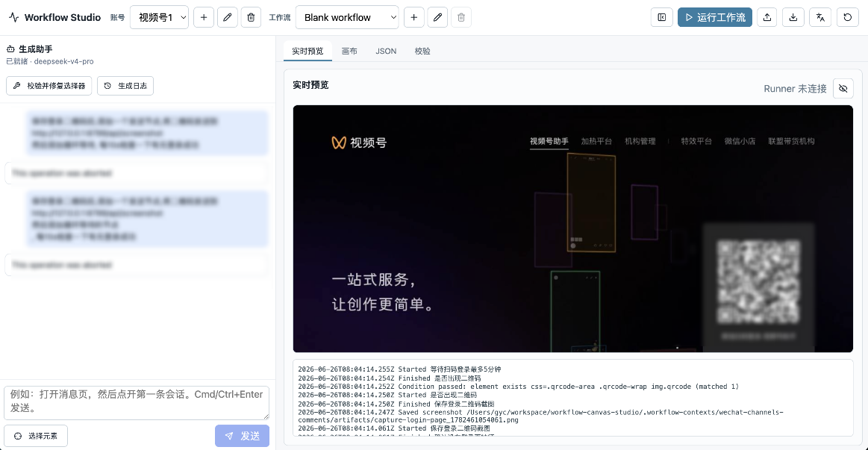This screenshot has width=868, height=450.
Task: Click 加热平台 in the preview navigation
Action: pyautogui.click(x=596, y=141)
